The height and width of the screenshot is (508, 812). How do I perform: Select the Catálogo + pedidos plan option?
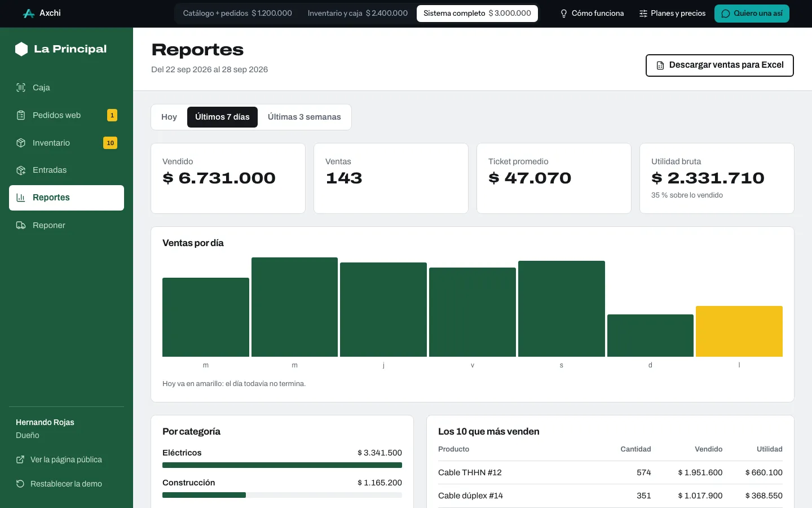tap(237, 14)
